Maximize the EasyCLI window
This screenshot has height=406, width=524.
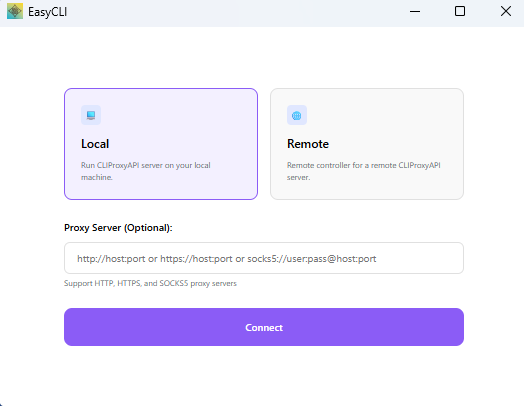click(460, 11)
